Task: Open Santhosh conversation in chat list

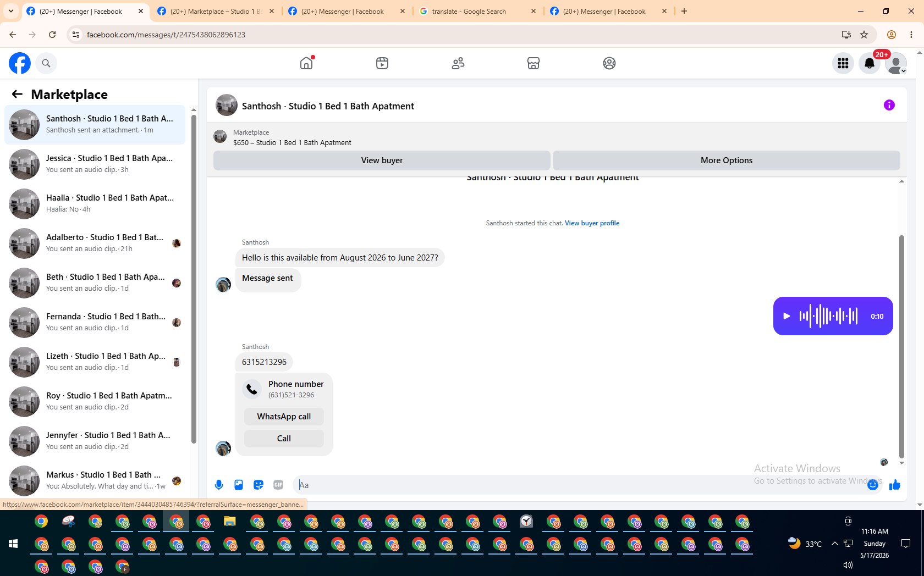Action: pyautogui.click(x=95, y=125)
